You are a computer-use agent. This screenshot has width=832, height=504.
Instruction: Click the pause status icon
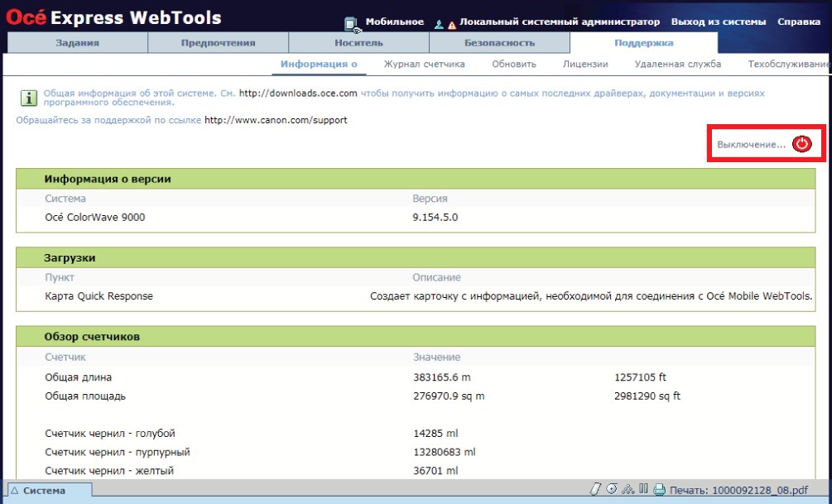[x=643, y=488]
